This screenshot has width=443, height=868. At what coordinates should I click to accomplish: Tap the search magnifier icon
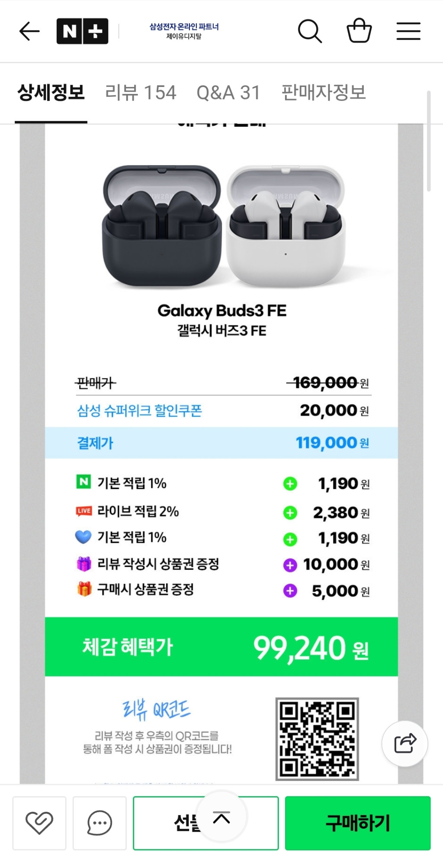click(x=310, y=31)
